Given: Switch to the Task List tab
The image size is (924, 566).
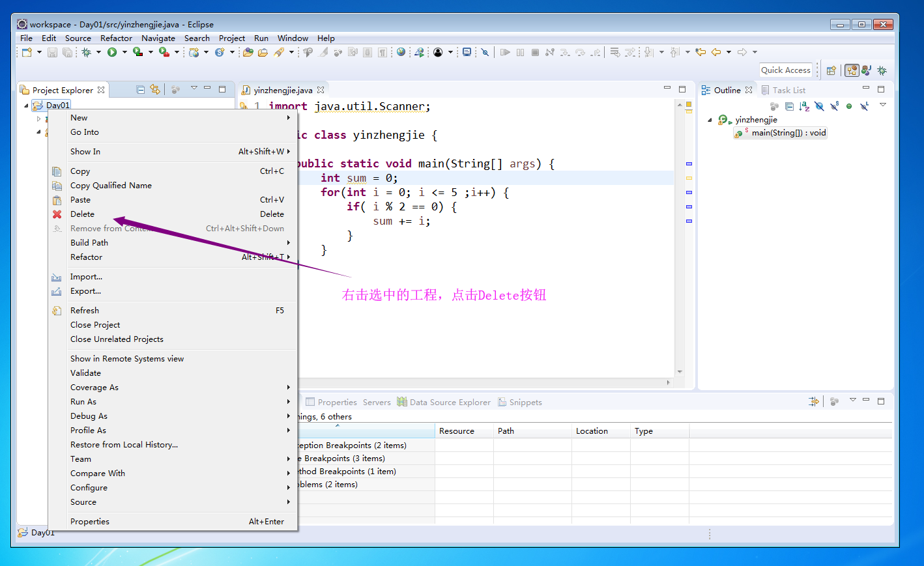Looking at the screenshot, I should coord(783,90).
